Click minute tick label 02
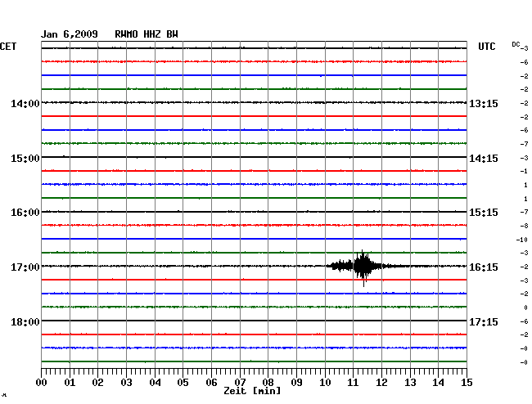Image resolution: width=532 pixels, height=404 pixels. tap(97, 382)
